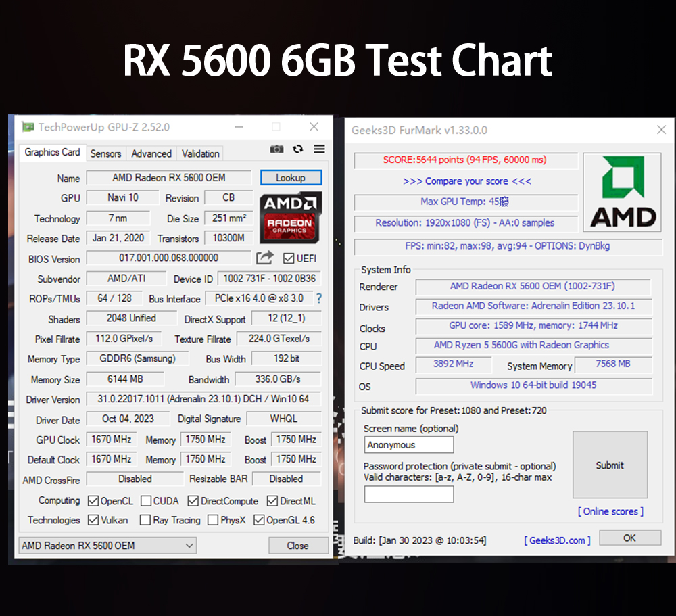Click the Renderer AMD Radeon RX 5600 OEM field
676x616 pixels.
[x=533, y=286]
